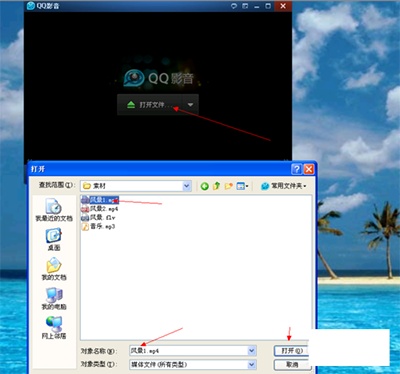Click the 打开文件 button in QQ影音
The width and height of the screenshot is (400, 374).
(149, 105)
